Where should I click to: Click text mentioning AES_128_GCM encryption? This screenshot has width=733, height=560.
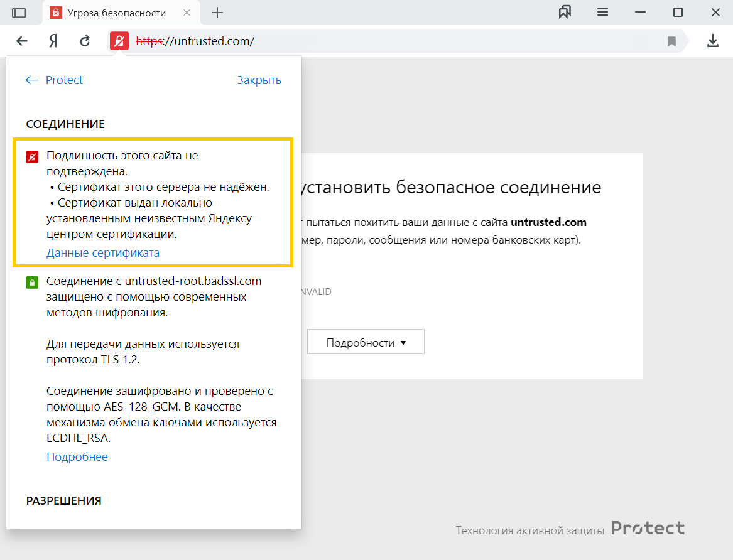point(161,414)
